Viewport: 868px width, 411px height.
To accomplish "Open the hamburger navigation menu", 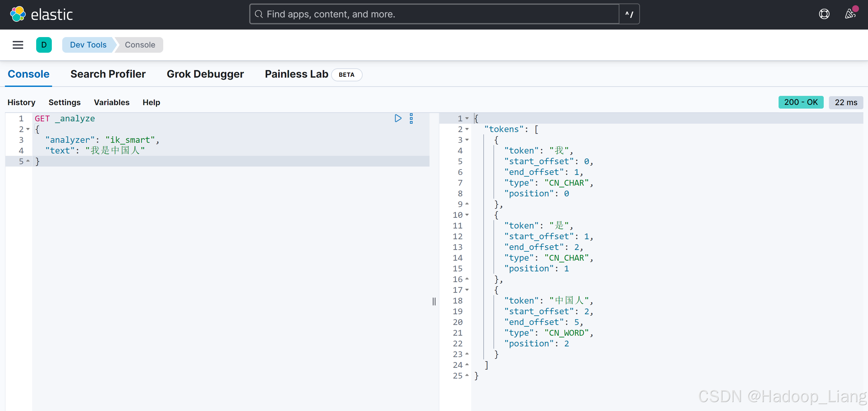I will (x=18, y=45).
